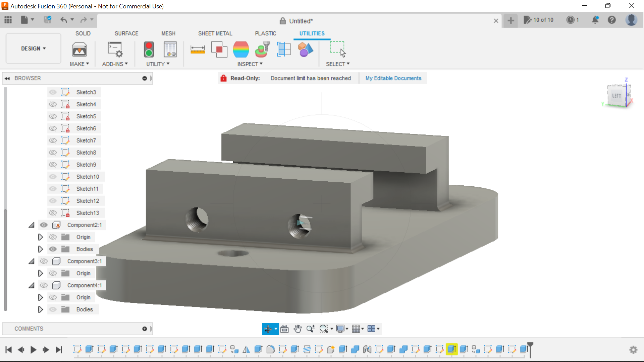Open the UTILITIES ribbon tab
This screenshot has width=644, height=362.
312,33
